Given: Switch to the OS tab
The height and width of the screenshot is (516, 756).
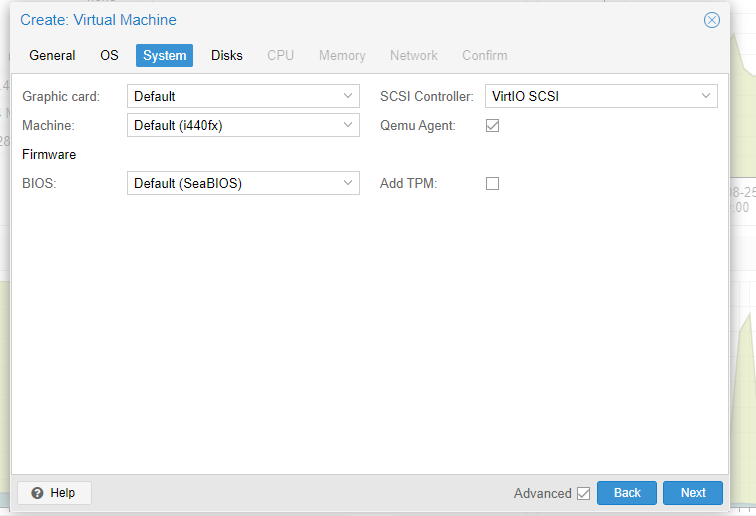Looking at the screenshot, I should coord(109,56).
